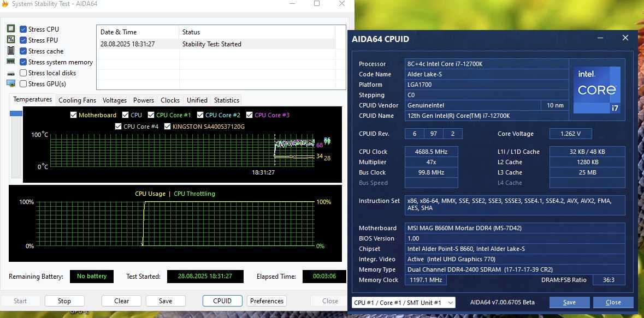Click the CPUID button
The image size is (644, 318).
(x=222, y=301)
